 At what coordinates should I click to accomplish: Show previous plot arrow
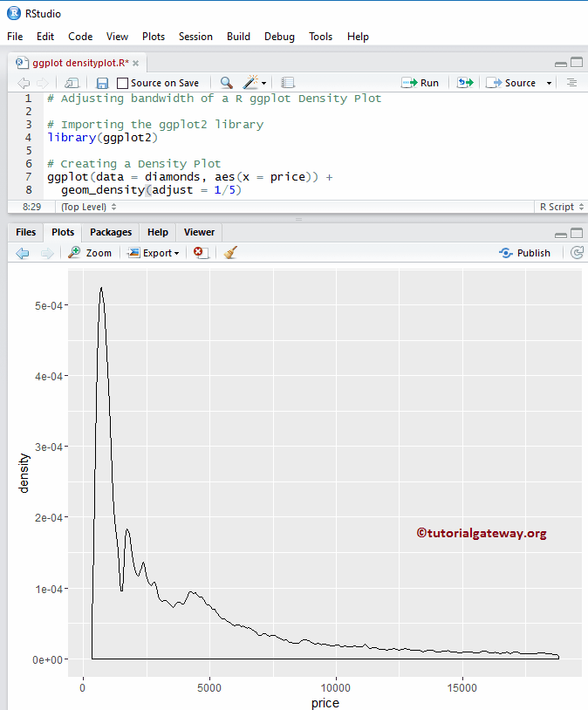[x=23, y=253]
